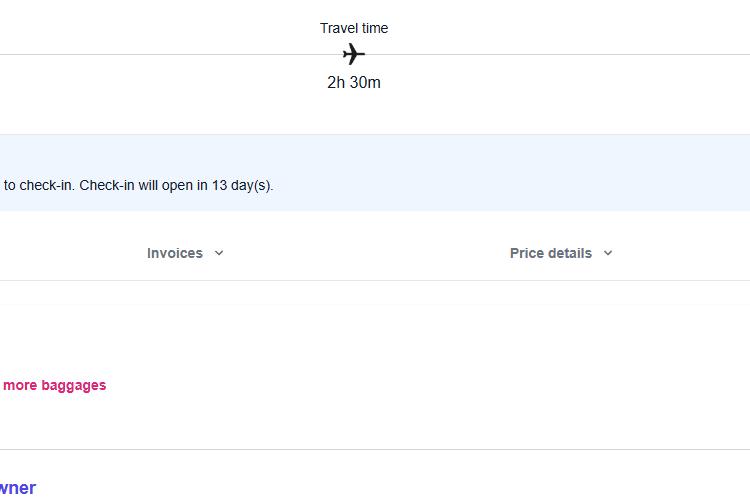Click the chevron icon beside Price details
This screenshot has height=500, width=750.
(608, 253)
